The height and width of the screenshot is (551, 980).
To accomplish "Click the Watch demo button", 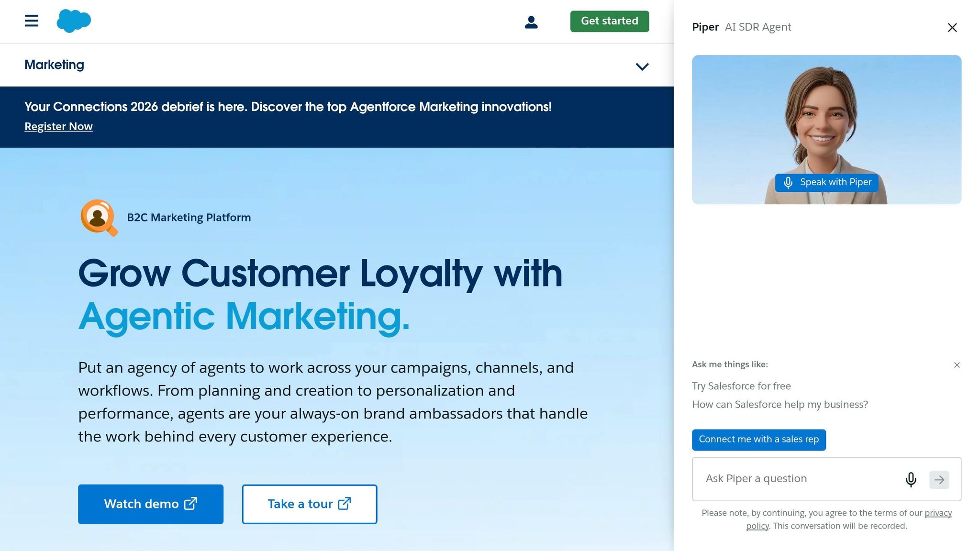I will click(151, 504).
